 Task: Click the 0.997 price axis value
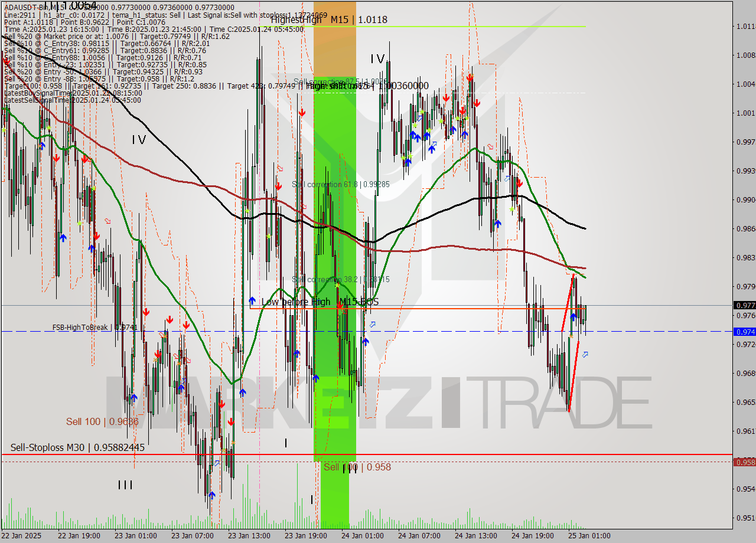(x=745, y=142)
